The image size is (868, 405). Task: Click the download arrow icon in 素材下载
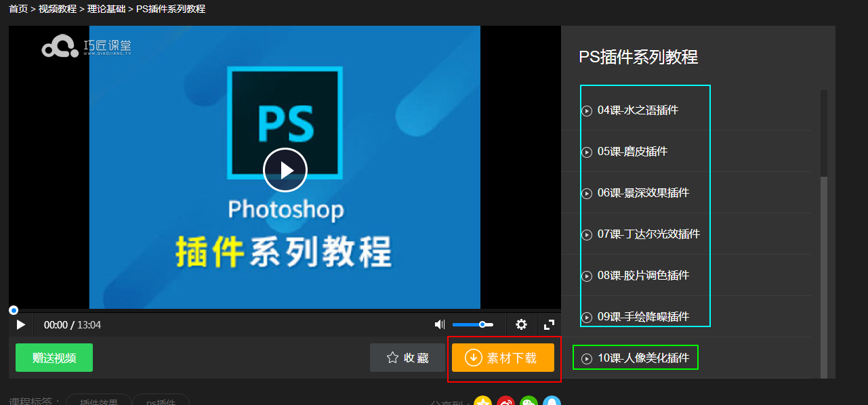click(x=473, y=358)
